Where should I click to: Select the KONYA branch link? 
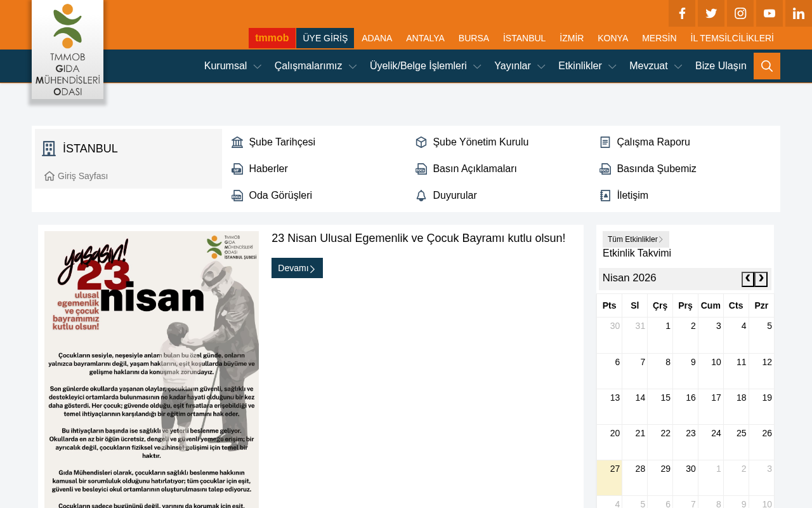click(613, 38)
